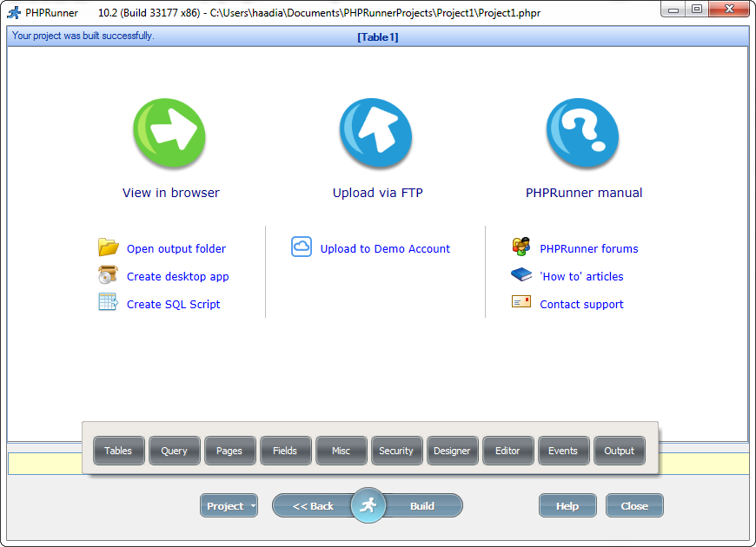Click Upload to Demo Account link
Image resolution: width=756 pixels, height=547 pixels.
coord(385,248)
